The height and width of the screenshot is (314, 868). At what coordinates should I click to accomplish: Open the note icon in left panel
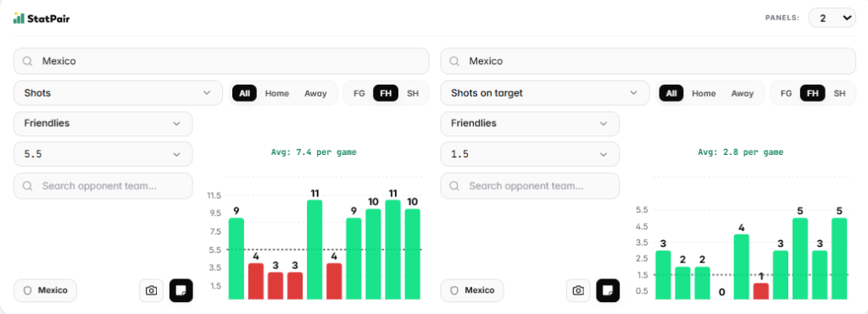tap(181, 290)
